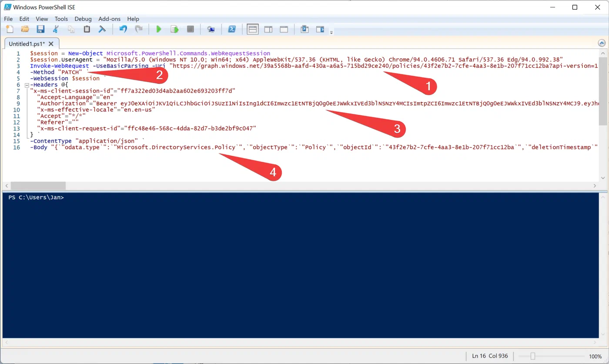Image resolution: width=609 pixels, height=364 pixels.
Task: Collapse the -Headers block on line 6
Action: pyautogui.click(x=27, y=85)
